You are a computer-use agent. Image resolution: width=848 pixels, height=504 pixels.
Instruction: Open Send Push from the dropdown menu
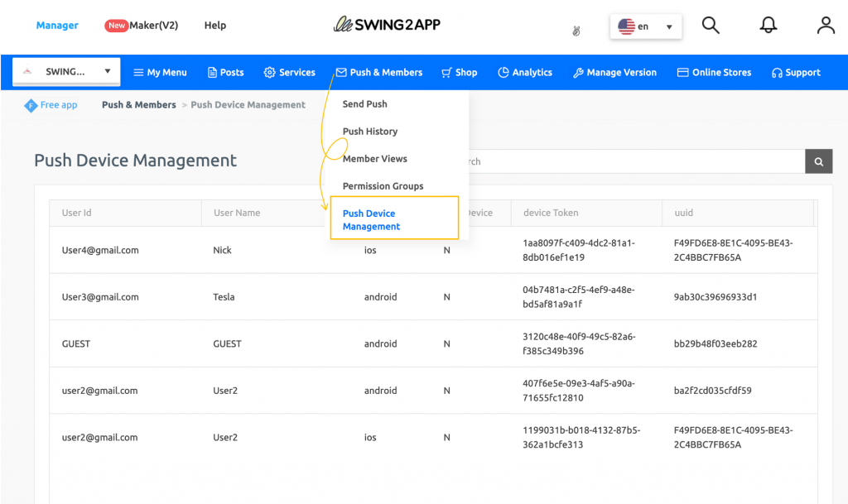click(364, 103)
